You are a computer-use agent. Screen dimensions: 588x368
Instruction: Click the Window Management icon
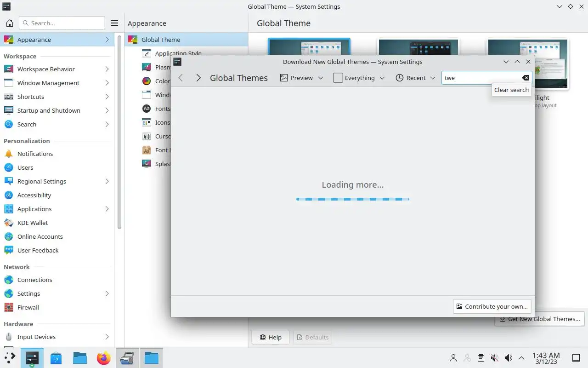click(x=9, y=83)
